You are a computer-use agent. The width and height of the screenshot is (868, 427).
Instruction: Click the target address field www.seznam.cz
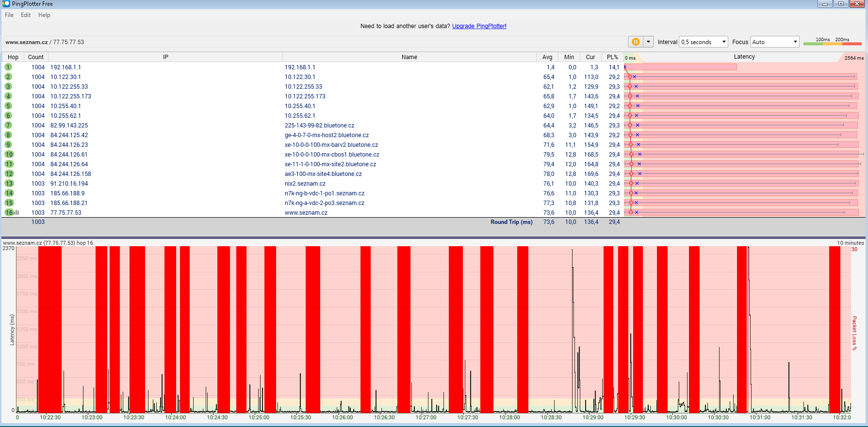[x=45, y=42]
